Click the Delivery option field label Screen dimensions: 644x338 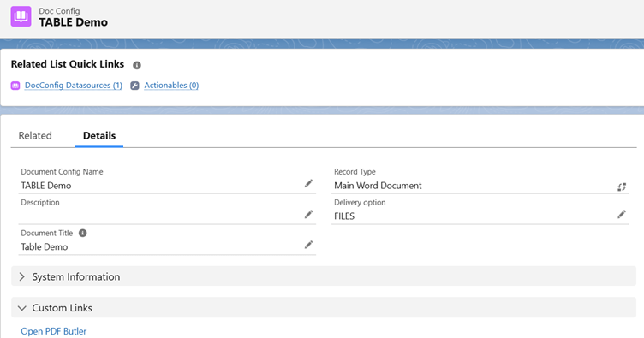360,202
